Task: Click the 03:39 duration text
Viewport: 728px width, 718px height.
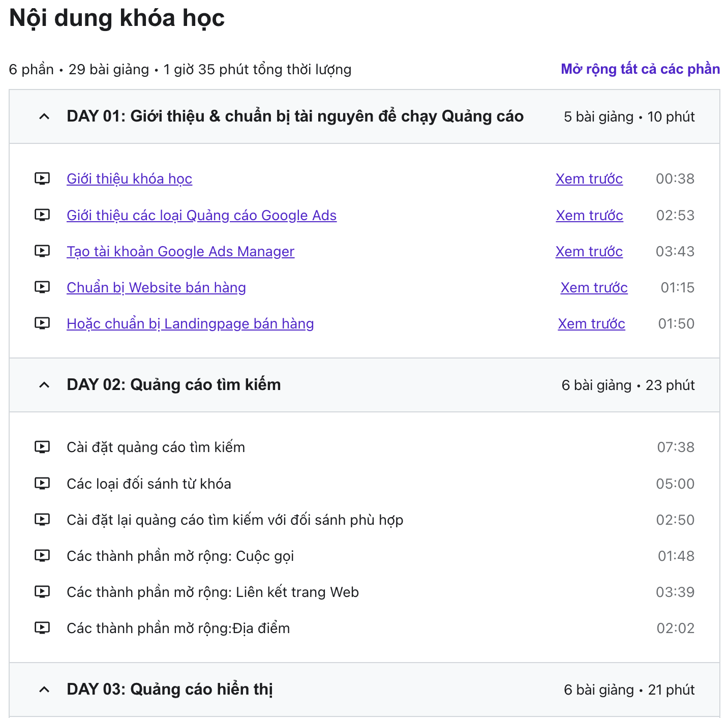Action: pyautogui.click(x=675, y=592)
